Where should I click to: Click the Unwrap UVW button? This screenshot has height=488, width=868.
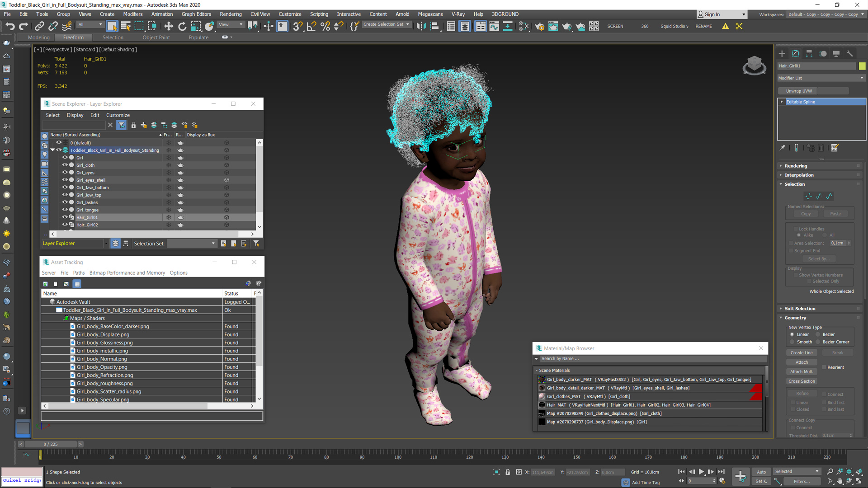click(x=799, y=91)
